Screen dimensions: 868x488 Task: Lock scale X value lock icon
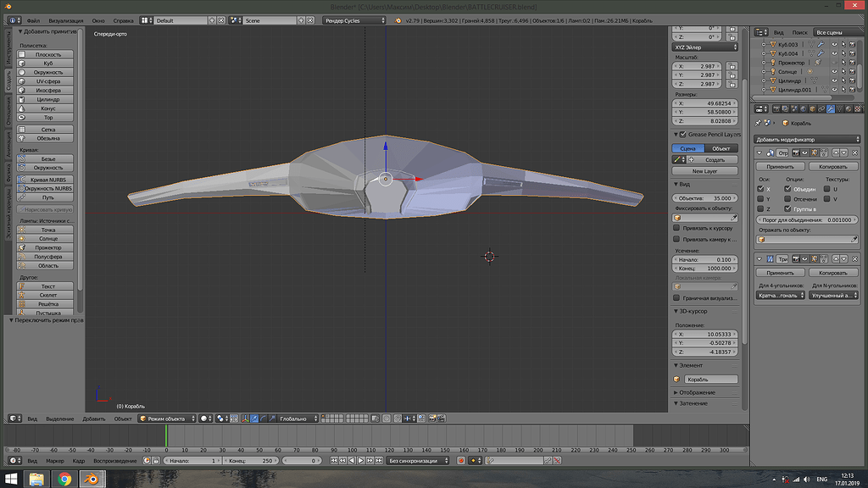732,66
